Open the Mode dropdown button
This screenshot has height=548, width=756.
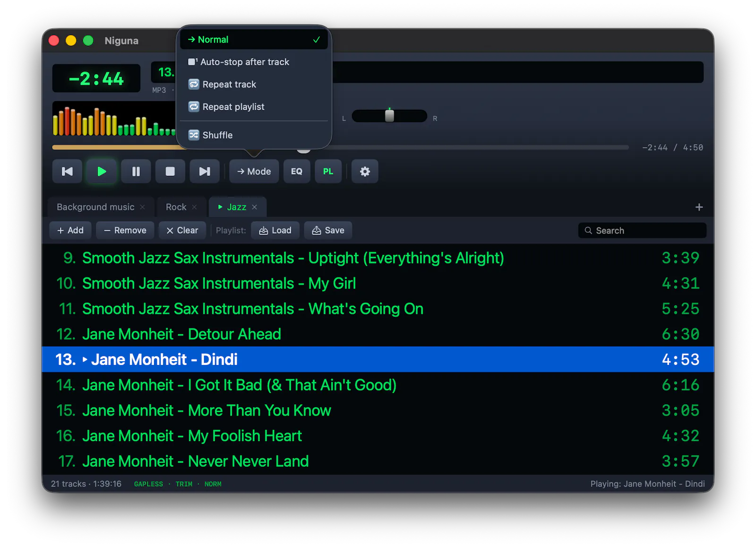254,171
